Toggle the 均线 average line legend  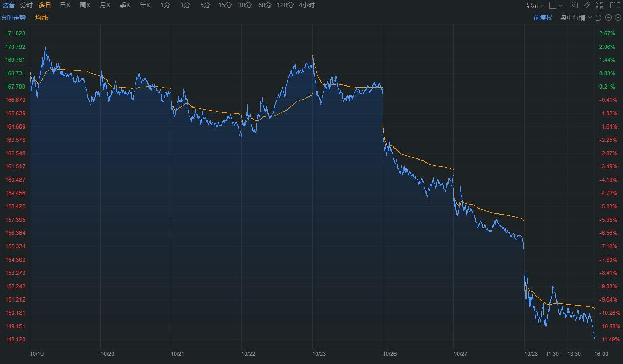(x=41, y=18)
